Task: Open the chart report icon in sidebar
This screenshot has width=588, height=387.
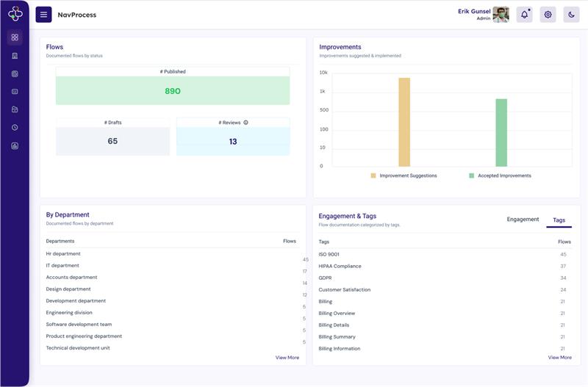Action: [15, 145]
